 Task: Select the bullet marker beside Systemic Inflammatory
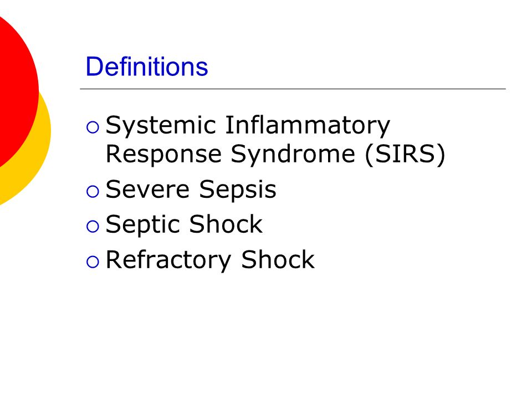point(93,127)
